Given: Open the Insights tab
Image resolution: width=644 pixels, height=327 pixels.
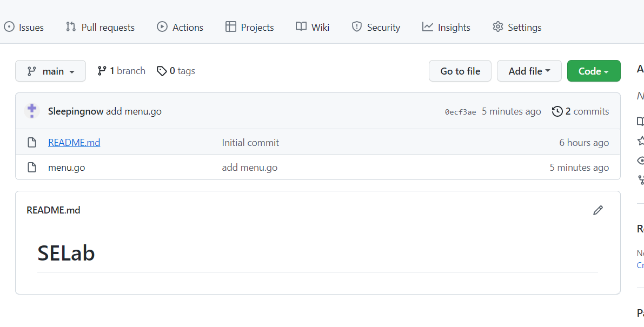Looking at the screenshot, I should 446,27.
